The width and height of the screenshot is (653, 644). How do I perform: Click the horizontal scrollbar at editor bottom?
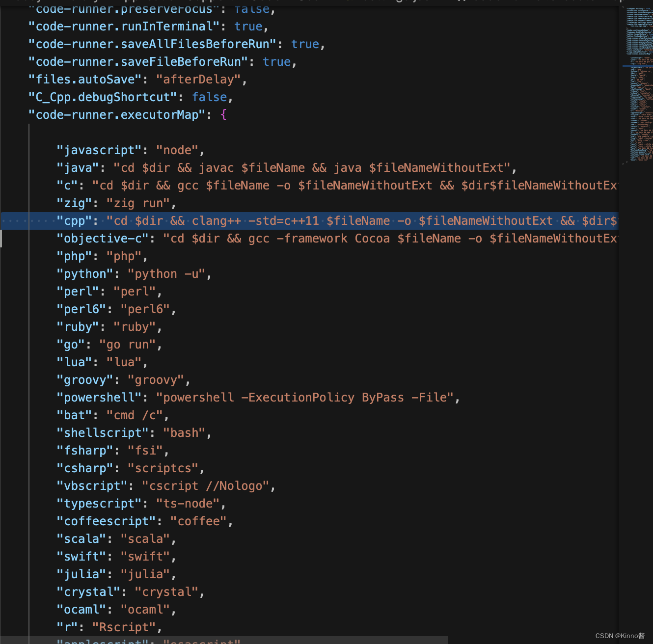click(224, 640)
